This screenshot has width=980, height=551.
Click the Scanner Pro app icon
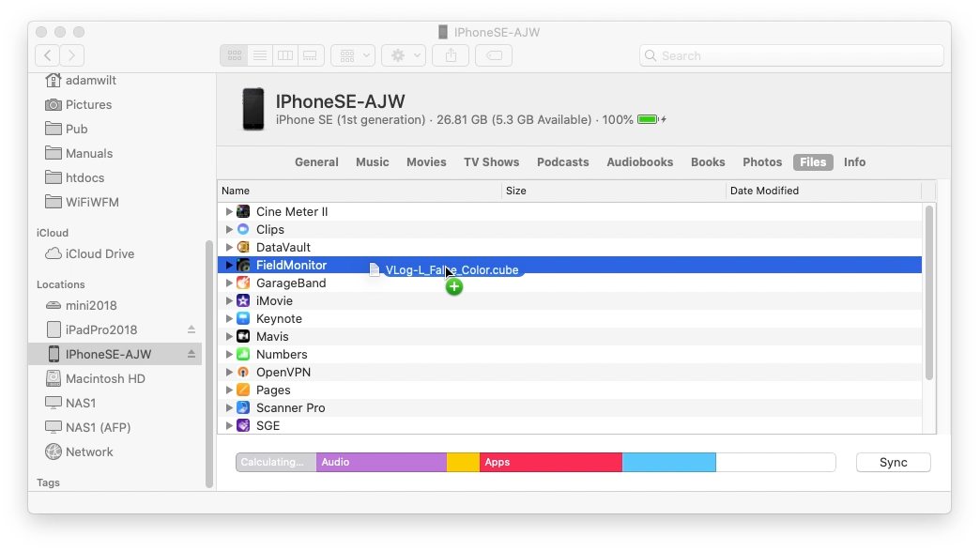[242, 407]
